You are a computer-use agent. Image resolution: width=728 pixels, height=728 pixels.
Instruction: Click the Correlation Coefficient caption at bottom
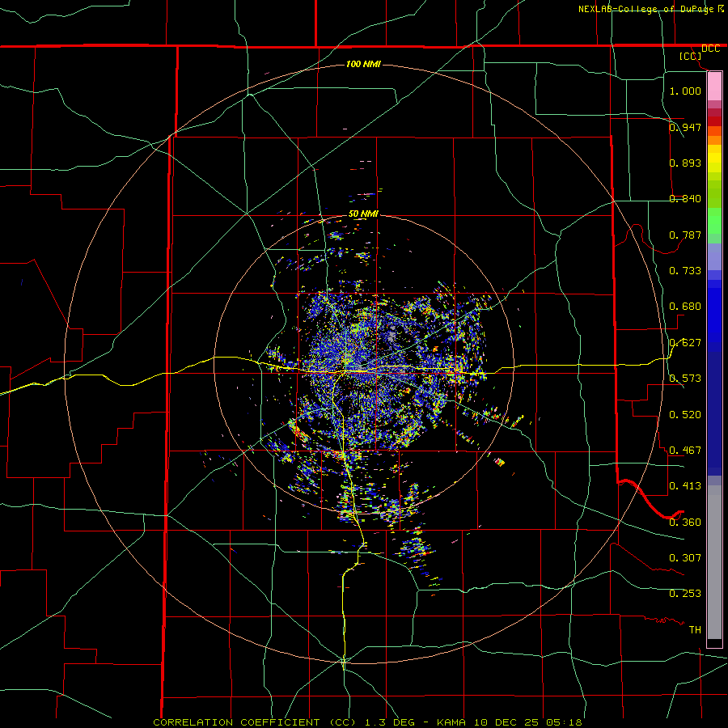pyautogui.click(x=367, y=722)
